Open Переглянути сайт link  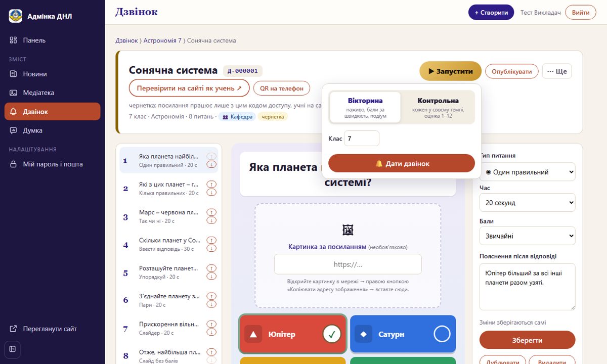pyautogui.click(x=52, y=329)
